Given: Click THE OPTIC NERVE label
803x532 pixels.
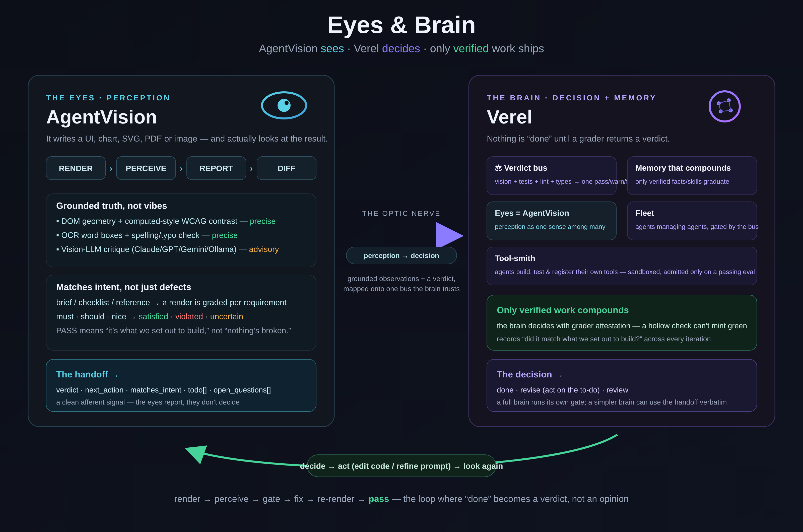Looking at the screenshot, I should coord(401,213).
